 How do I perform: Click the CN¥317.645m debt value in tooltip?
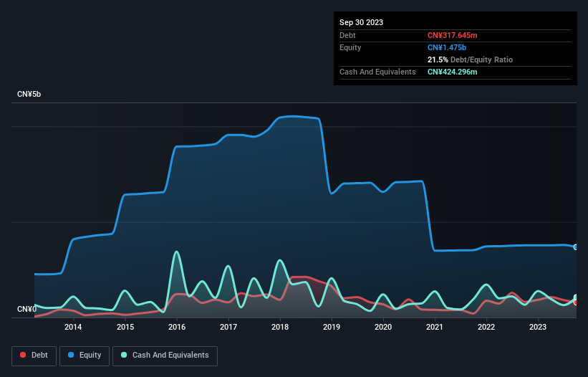pos(452,35)
